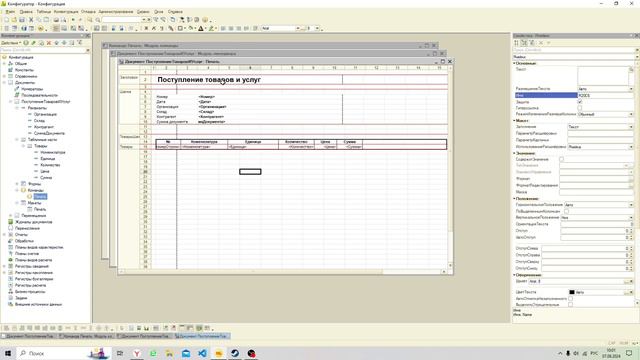Collapse the Основные section in Properties
Viewport: 640px width, 360px height.
514,63
